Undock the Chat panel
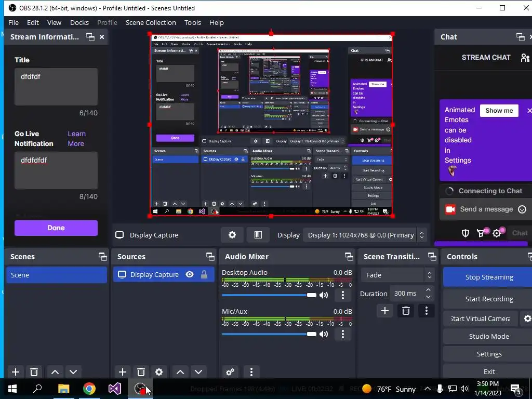 click(520, 37)
